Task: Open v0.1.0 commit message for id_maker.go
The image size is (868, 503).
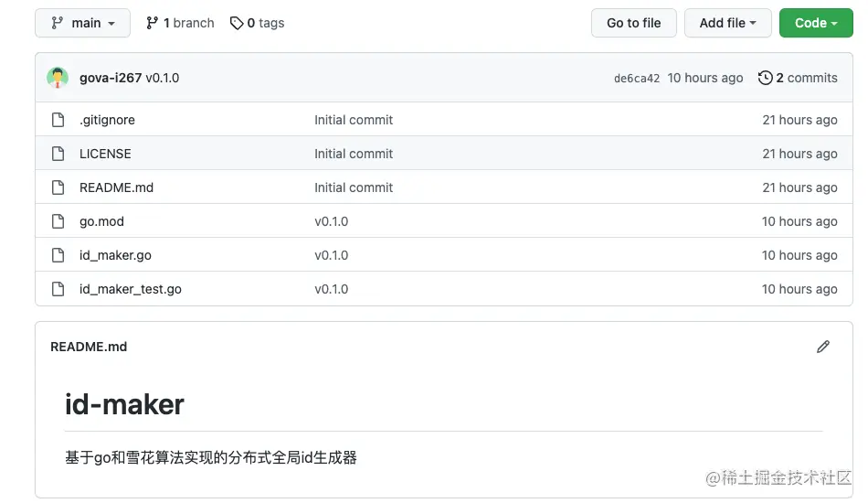Action: click(332, 255)
